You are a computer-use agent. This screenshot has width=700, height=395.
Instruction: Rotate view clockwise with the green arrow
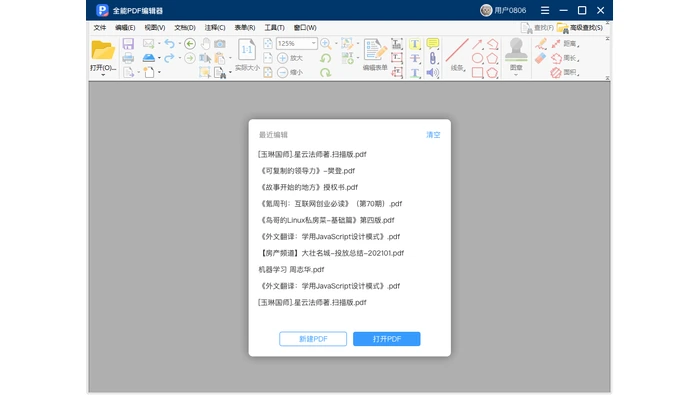(x=325, y=72)
